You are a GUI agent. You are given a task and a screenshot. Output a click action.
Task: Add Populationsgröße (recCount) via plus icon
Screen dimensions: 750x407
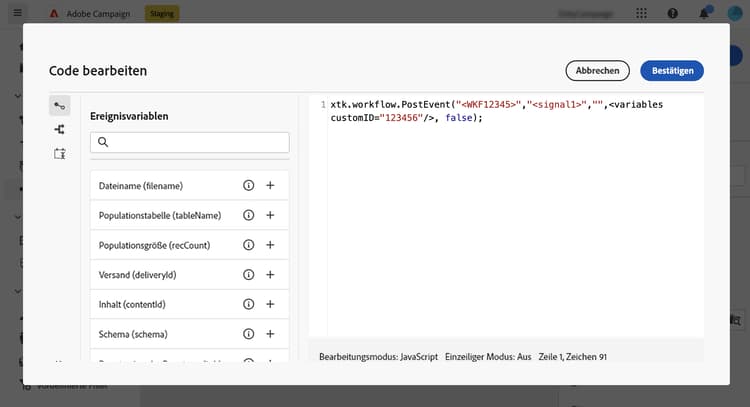270,245
